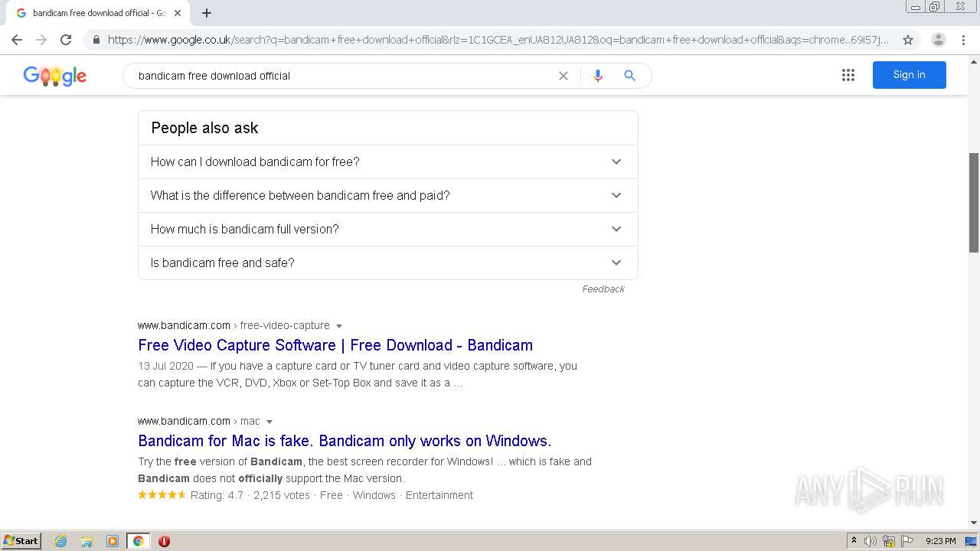Expand 'How can I download bandicam for free?'
Image resolution: width=980 pixels, height=551 pixels.
(388, 161)
